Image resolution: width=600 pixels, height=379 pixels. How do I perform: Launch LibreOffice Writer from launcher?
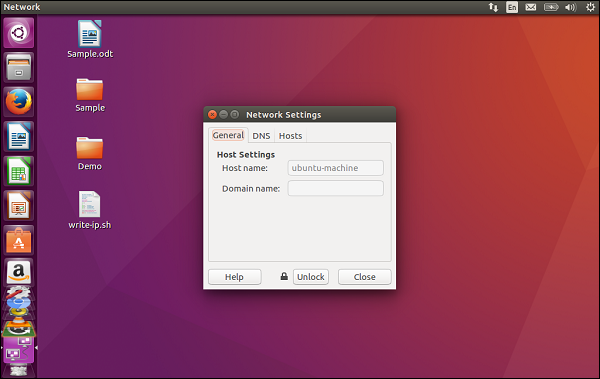coord(19,136)
